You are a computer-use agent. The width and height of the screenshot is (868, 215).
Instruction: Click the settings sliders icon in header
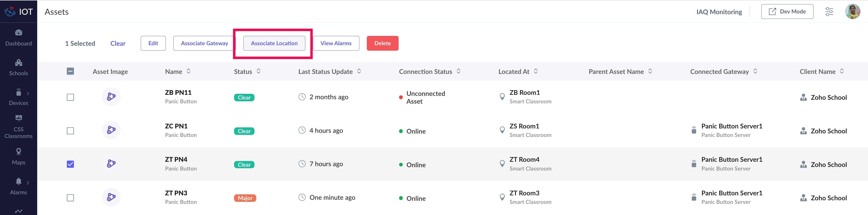coord(829,12)
